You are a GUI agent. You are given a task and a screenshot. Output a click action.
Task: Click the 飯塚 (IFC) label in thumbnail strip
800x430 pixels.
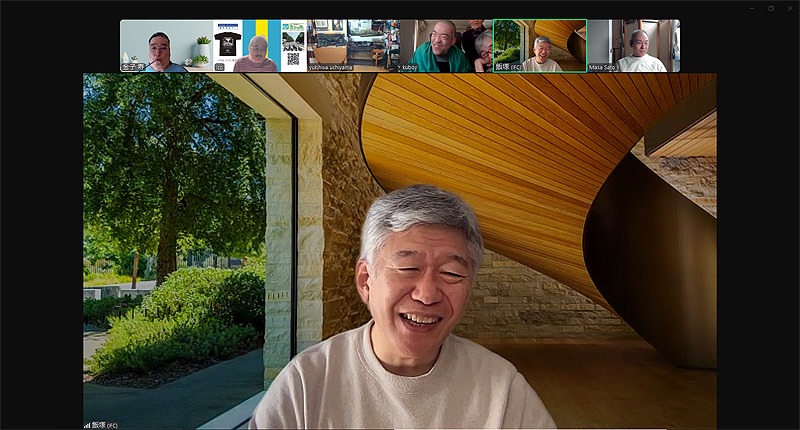[509, 67]
